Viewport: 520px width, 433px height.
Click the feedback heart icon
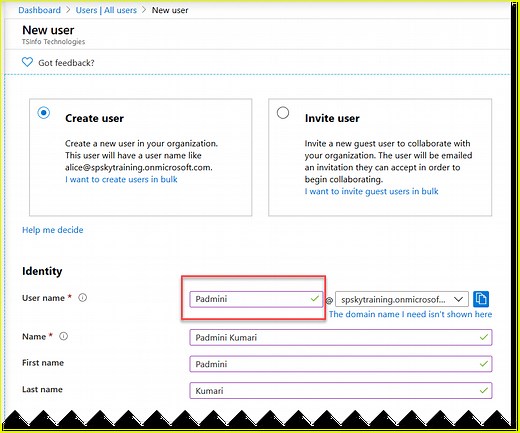pos(27,62)
